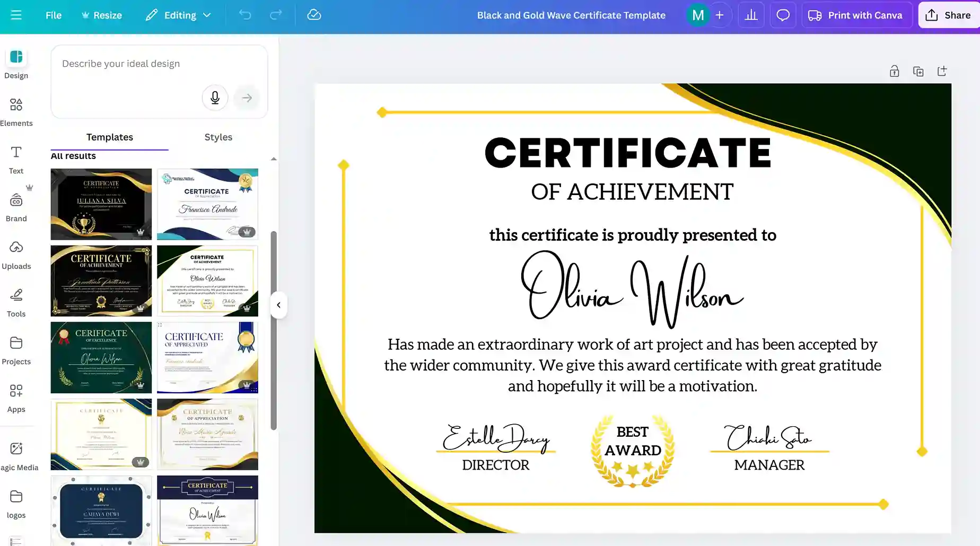Click the Print with Canva button

click(856, 15)
